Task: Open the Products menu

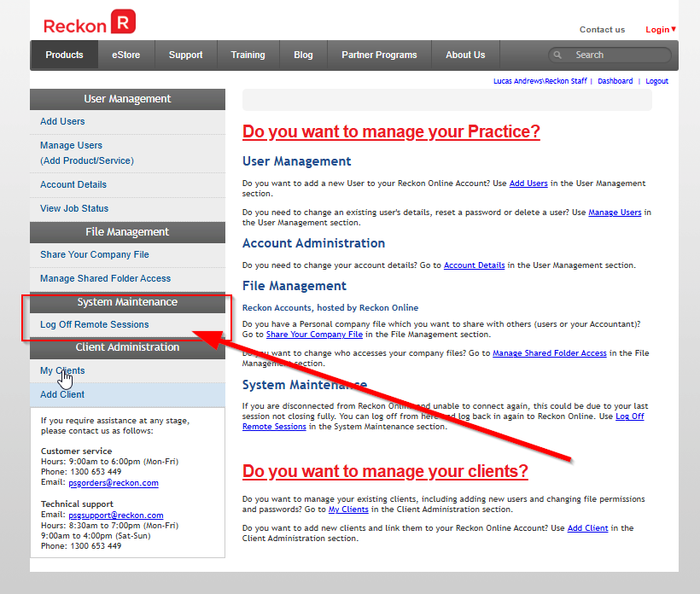Action: [64, 55]
